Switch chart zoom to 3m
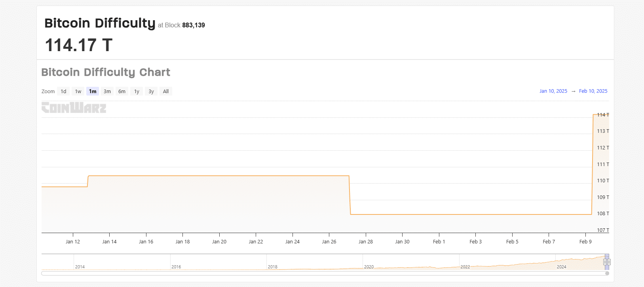644x287 pixels. [x=107, y=91]
